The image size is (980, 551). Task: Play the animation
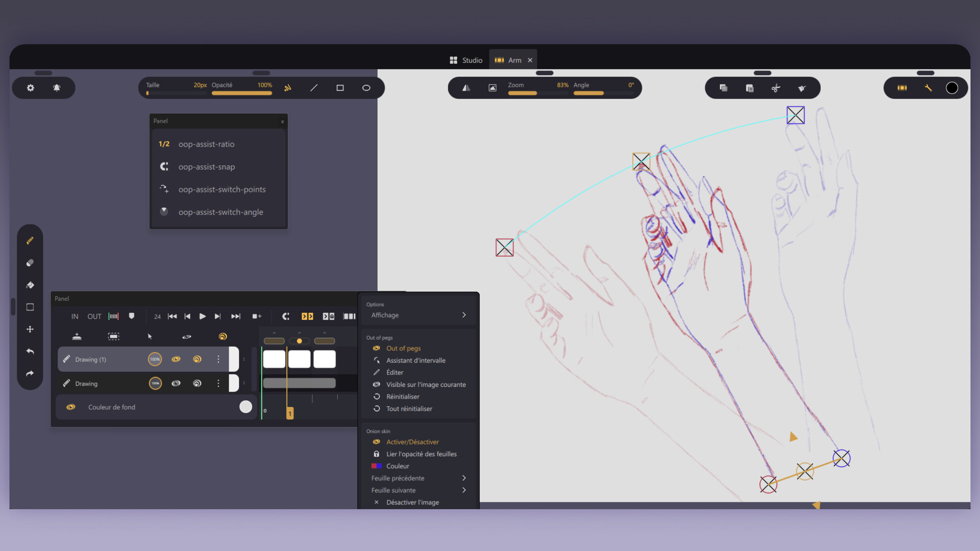203,316
